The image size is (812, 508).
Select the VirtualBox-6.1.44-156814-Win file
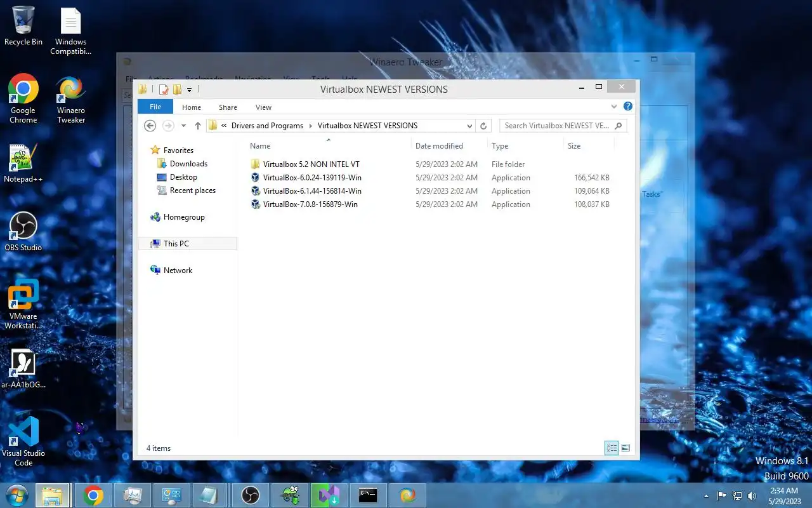click(312, 191)
